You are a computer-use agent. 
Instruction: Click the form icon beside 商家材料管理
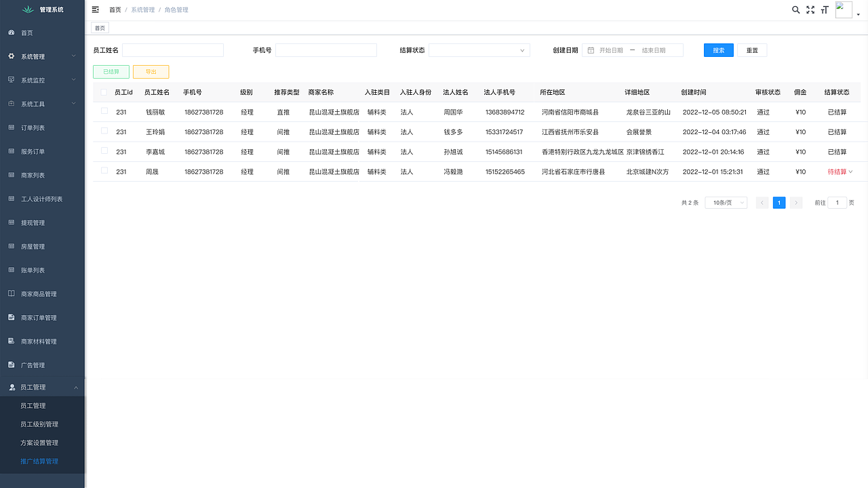[11, 341]
